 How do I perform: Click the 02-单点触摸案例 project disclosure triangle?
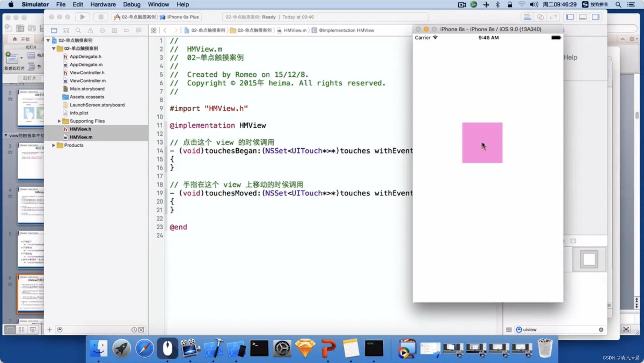[x=49, y=40]
